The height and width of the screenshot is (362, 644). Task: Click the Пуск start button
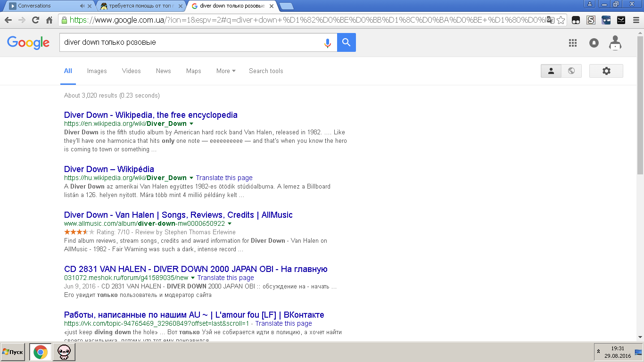tap(13, 352)
